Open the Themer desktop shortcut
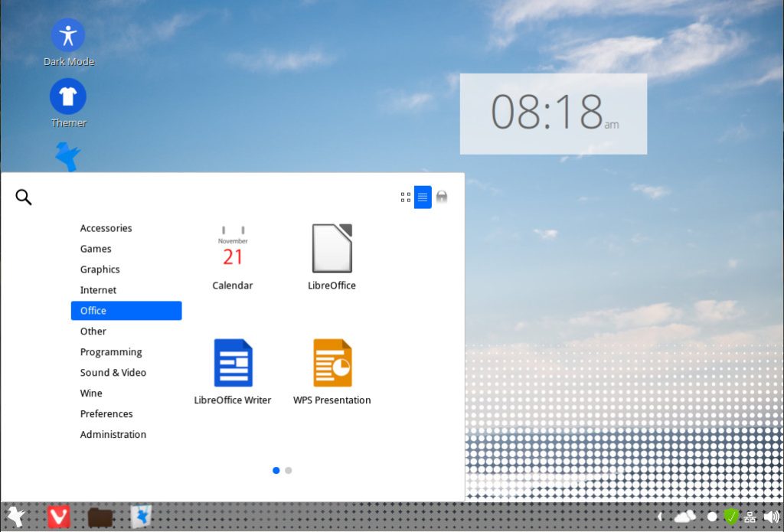 point(68,97)
